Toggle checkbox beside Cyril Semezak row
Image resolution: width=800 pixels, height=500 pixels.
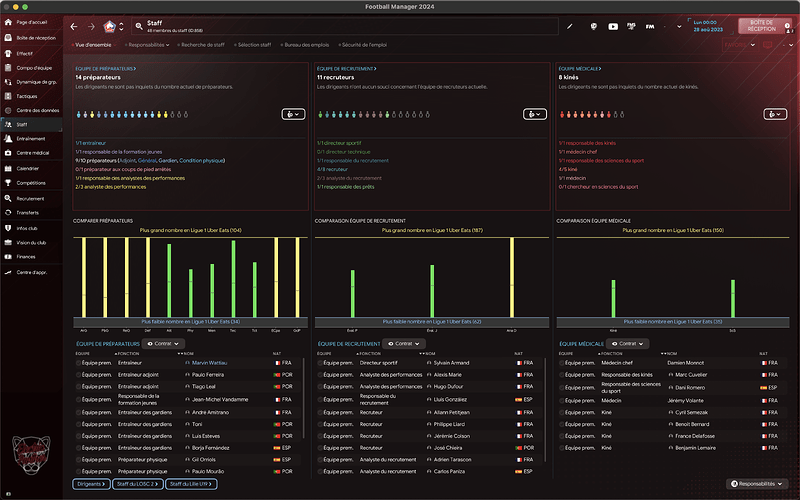(x=562, y=413)
